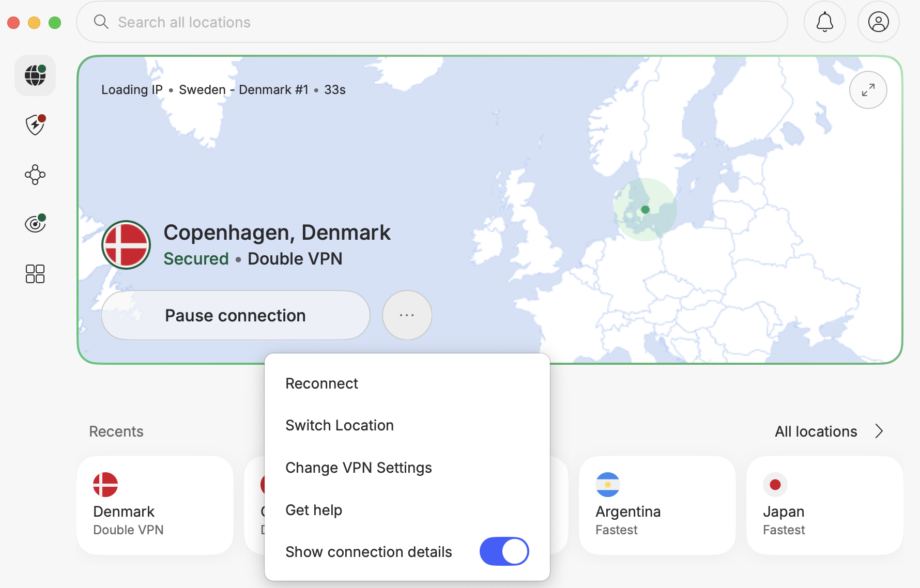Image resolution: width=920 pixels, height=588 pixels.
Task: Click the Double VPN label beside Secured
Action: [295, 259]
